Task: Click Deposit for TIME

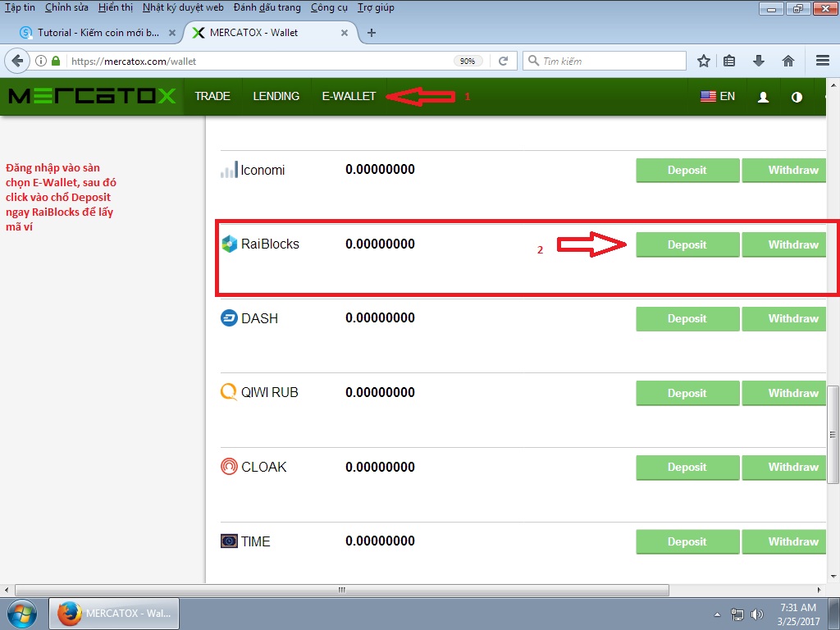Action: (x=687, y=541)
